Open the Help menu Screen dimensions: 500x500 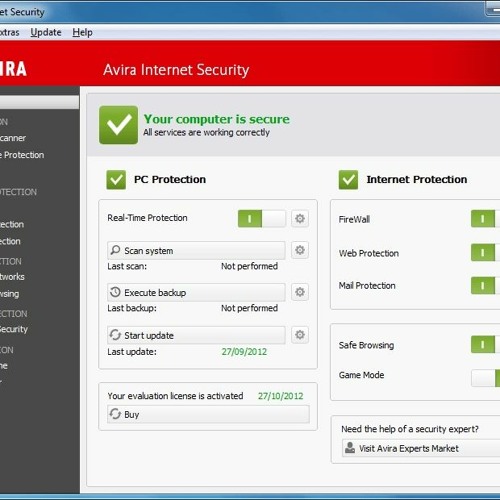82,33
